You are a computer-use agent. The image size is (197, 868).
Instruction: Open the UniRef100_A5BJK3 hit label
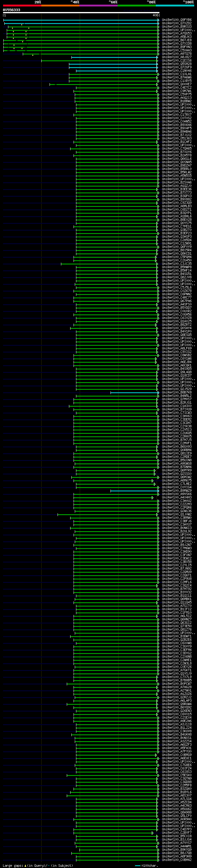pos(177,37)
